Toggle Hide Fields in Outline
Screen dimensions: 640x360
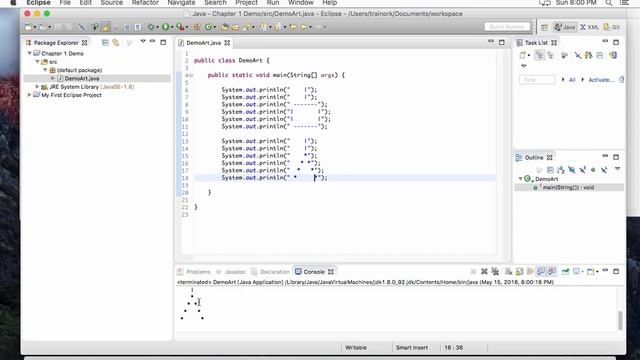[x=571, y=170]
